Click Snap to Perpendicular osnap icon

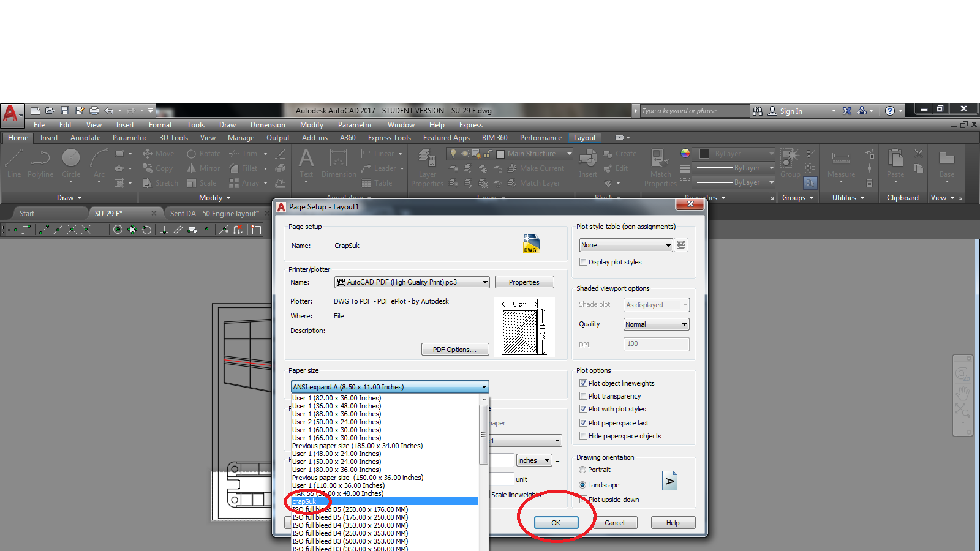[164, 230]
